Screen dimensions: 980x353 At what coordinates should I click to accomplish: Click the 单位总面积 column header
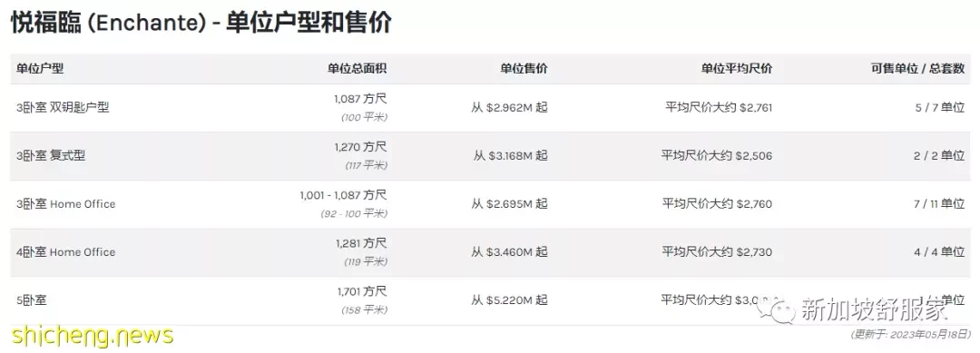tap(357, 69)
